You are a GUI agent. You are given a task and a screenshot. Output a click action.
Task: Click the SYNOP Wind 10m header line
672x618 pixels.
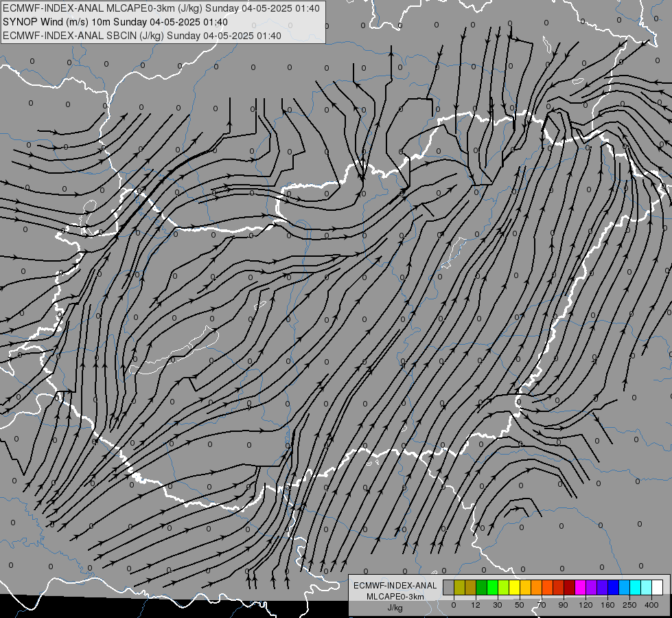(x=115, y=22)
